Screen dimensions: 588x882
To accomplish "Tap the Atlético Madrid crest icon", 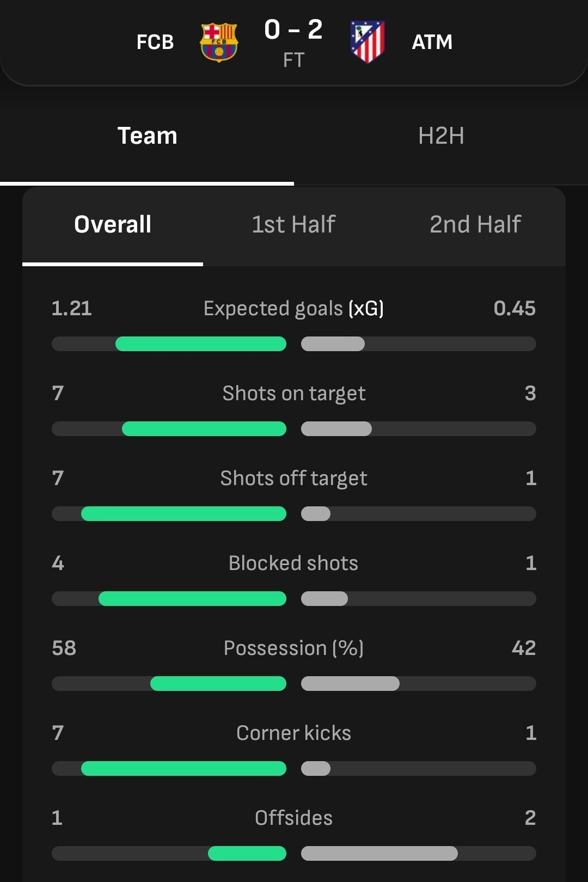I will click(367, 42).
